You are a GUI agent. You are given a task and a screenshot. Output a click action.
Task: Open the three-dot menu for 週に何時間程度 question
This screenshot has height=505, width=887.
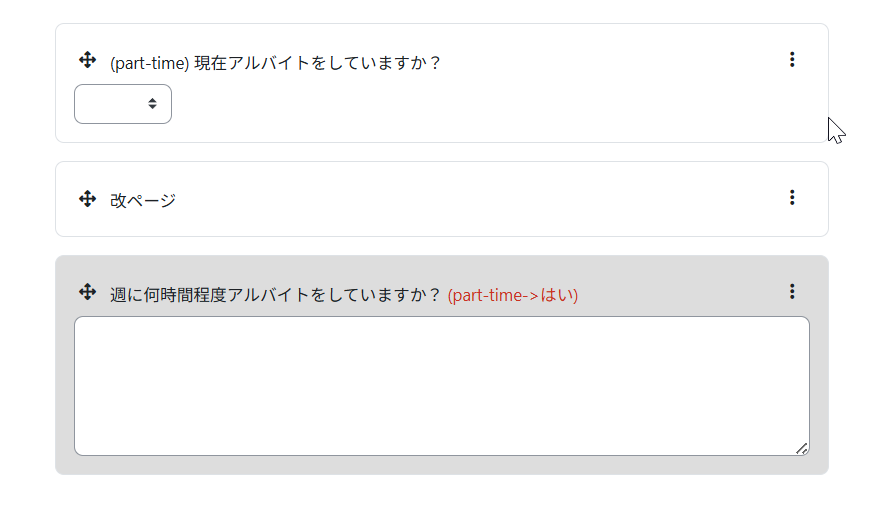click(792, 291)
